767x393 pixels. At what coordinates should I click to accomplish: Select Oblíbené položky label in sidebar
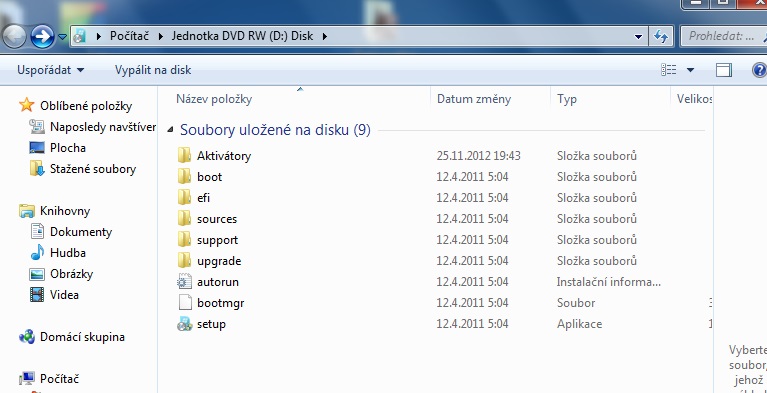coord(86,106)
